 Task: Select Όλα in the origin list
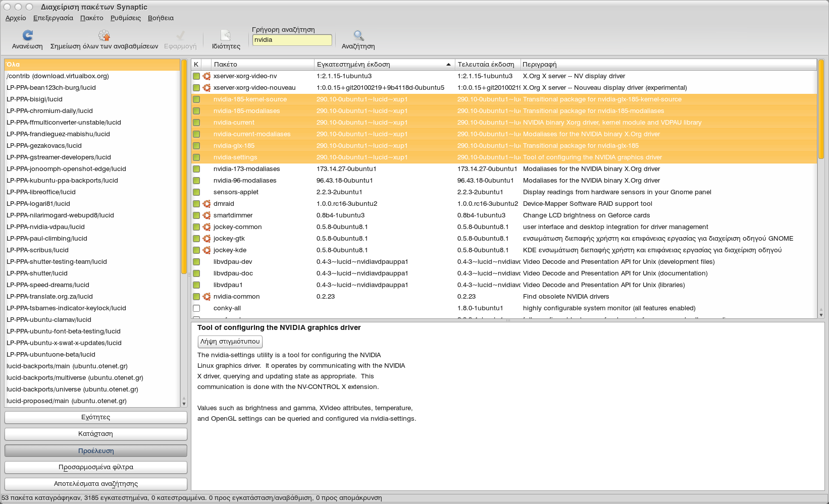(x=92, y=65)
